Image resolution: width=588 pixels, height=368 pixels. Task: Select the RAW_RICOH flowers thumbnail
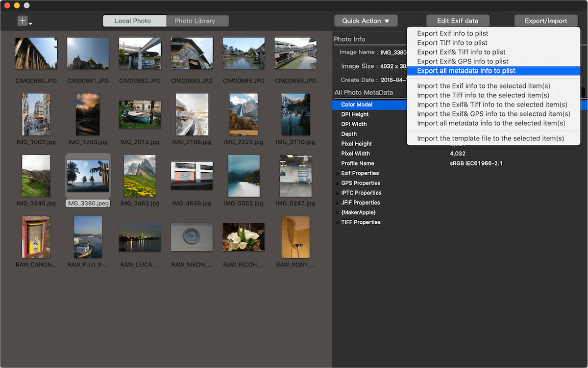pyautogui.click(x=244, y=237)
